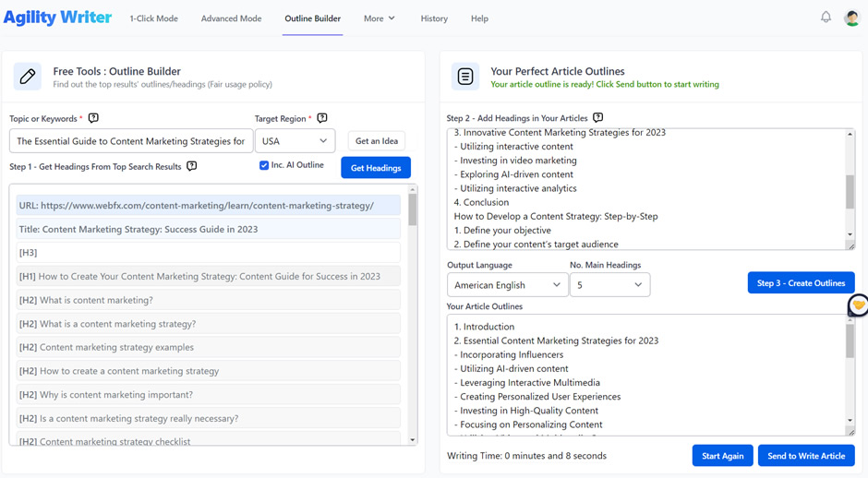Open help tooltip for Step 2 headings
Image resolution: width=868 pixels, height=478 pixels.
point(597,117)
